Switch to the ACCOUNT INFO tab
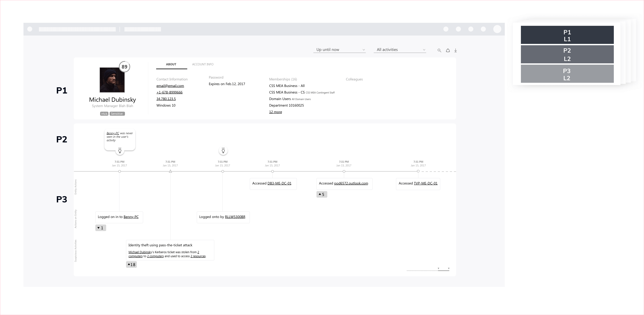Screen dimensions: 644x315 tap(202, 64)
